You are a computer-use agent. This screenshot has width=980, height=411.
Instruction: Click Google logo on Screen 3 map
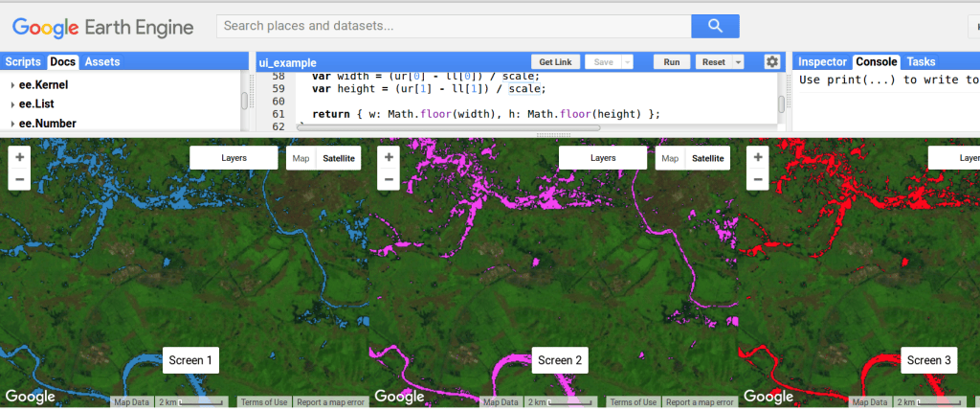(x=768, y=396)
